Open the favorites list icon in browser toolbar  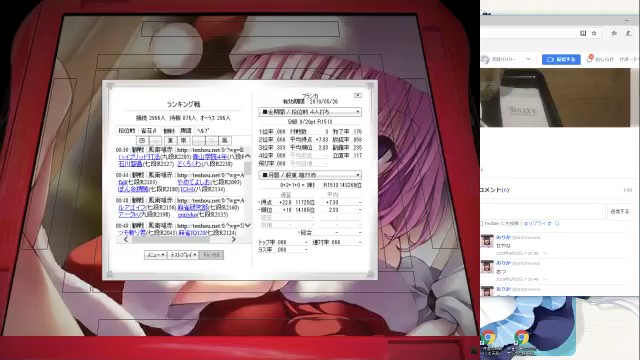pyautogui.click(x=614, y=33)
